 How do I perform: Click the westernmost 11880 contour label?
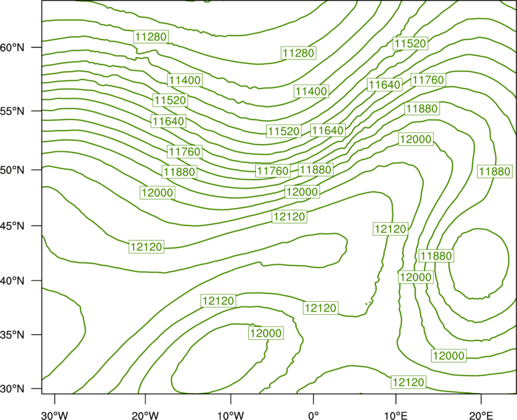click(x=180, y=172)
